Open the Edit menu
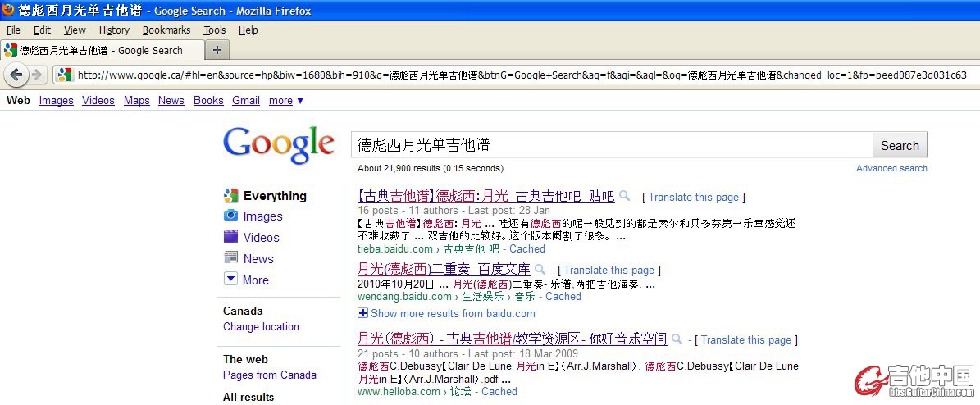Screen dimensions: 980x405 [42, 30]
